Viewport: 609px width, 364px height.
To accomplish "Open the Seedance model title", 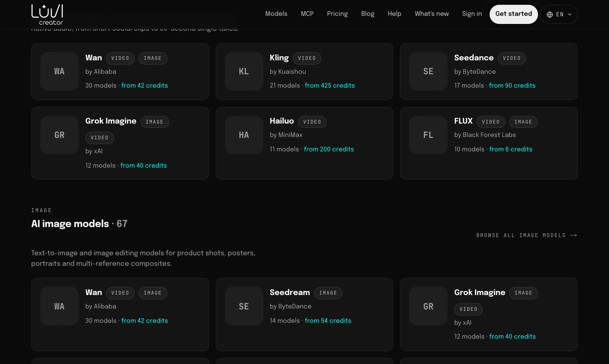I will (x=474, y=58).
